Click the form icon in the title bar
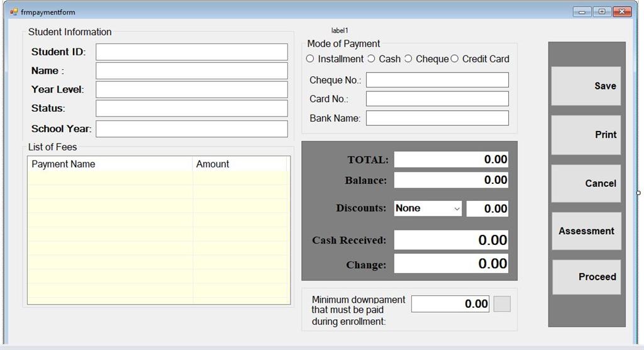 pos(14,12)
